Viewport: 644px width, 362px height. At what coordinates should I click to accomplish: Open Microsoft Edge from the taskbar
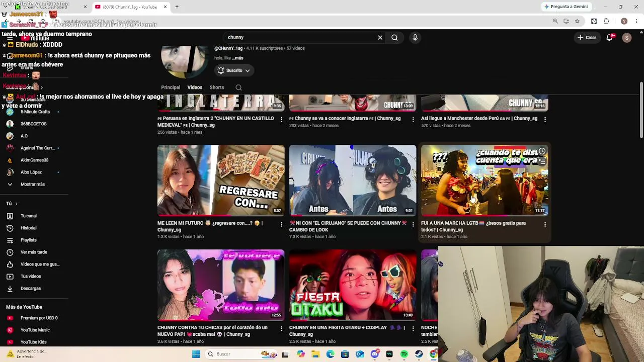click(x=330, y=354)
